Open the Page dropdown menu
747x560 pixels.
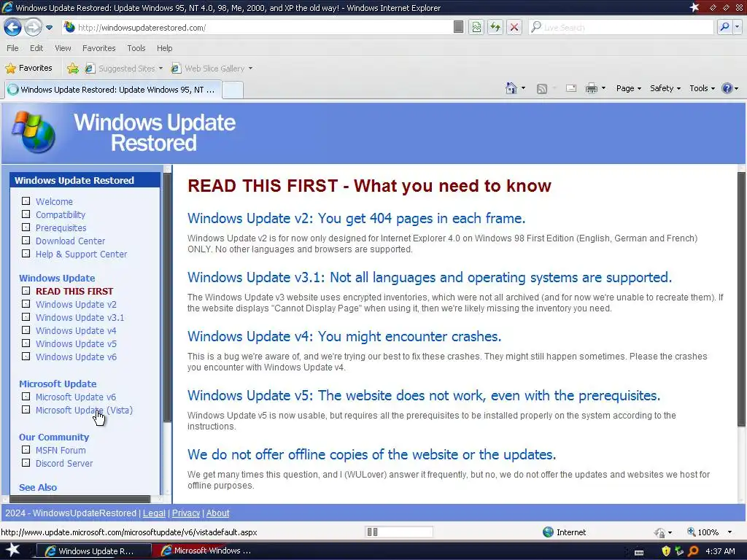point(628,88)
